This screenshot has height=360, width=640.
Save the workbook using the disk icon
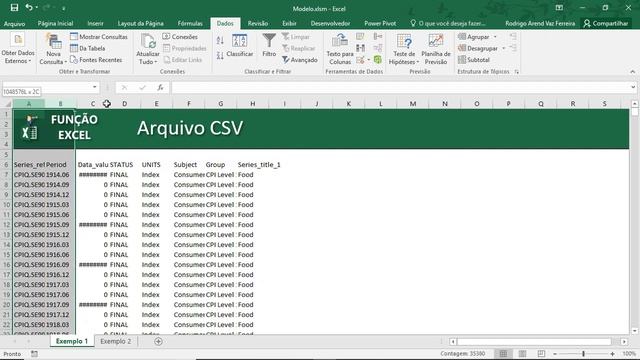click(14, 8)
